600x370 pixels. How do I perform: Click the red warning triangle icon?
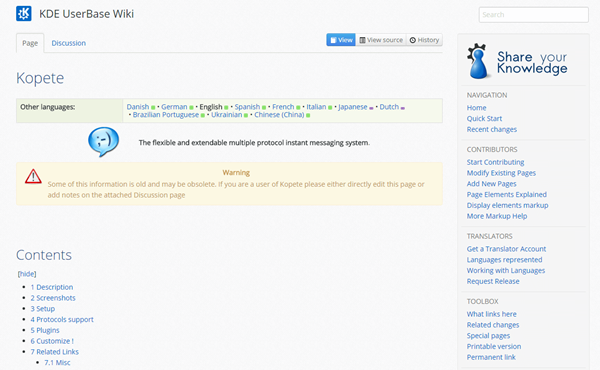pyautogui.click(x=33, y=176)
